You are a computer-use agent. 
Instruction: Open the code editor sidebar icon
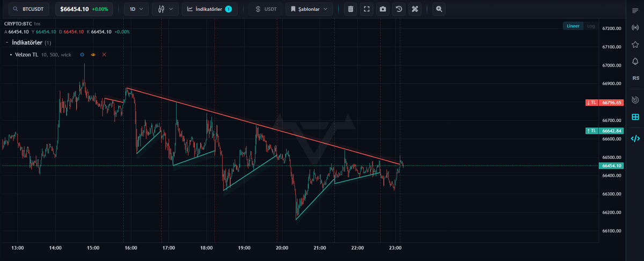coord(635,138)
